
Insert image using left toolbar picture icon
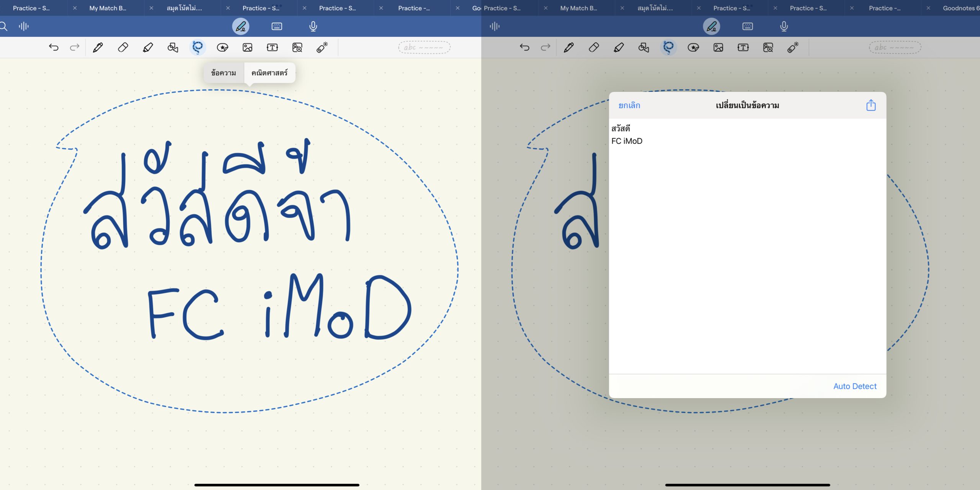(x=247, y=47)
